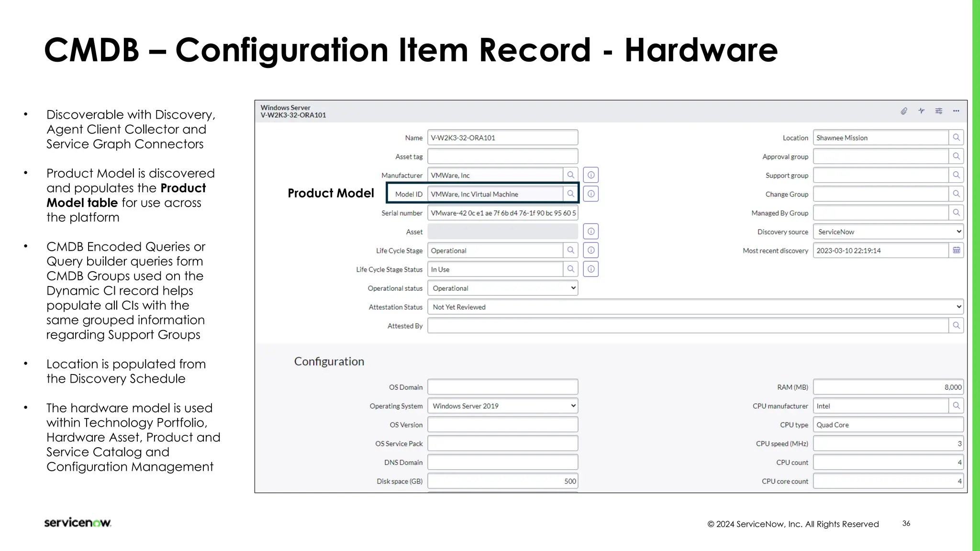Click the Life Cycle Stage Status lookup icon
Viewport: 980px width, 551px height.
point(570,269)
